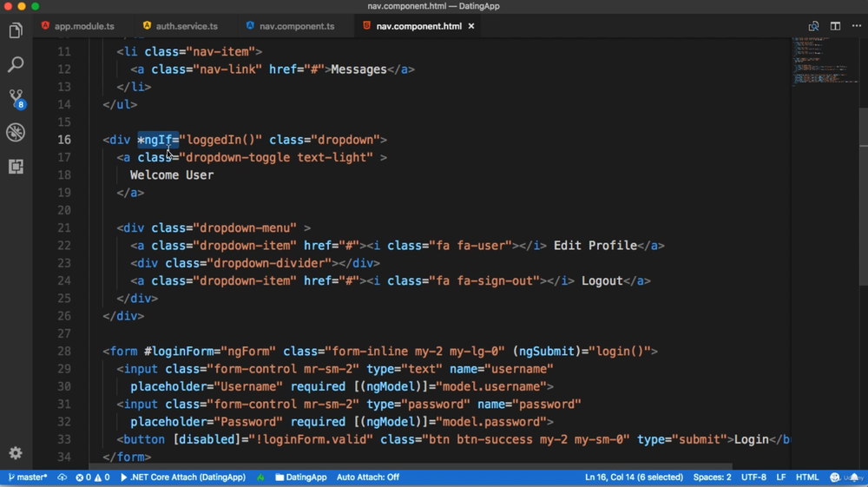Click "dropdown-divider" class on line 23
The height and width of the screenshot is (487, 868).
coord(269,263)
